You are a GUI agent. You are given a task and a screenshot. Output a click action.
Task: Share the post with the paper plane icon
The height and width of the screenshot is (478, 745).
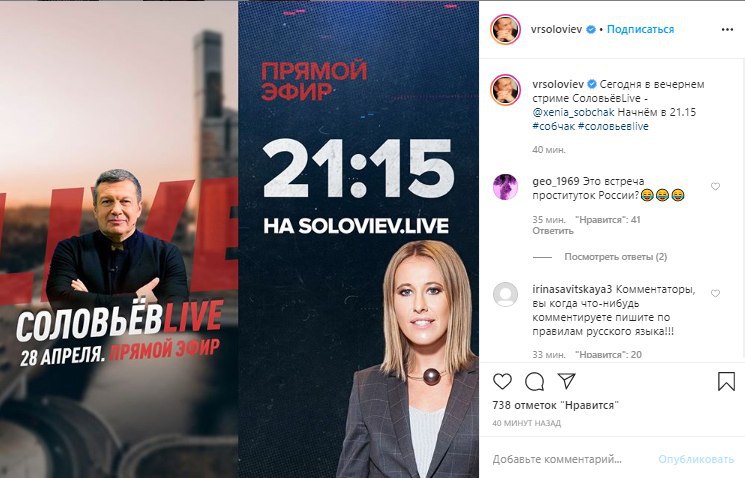(x=566, y=381)
